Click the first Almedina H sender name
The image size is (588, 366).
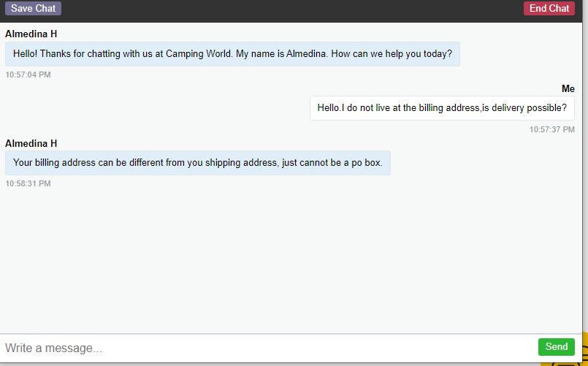31,34
